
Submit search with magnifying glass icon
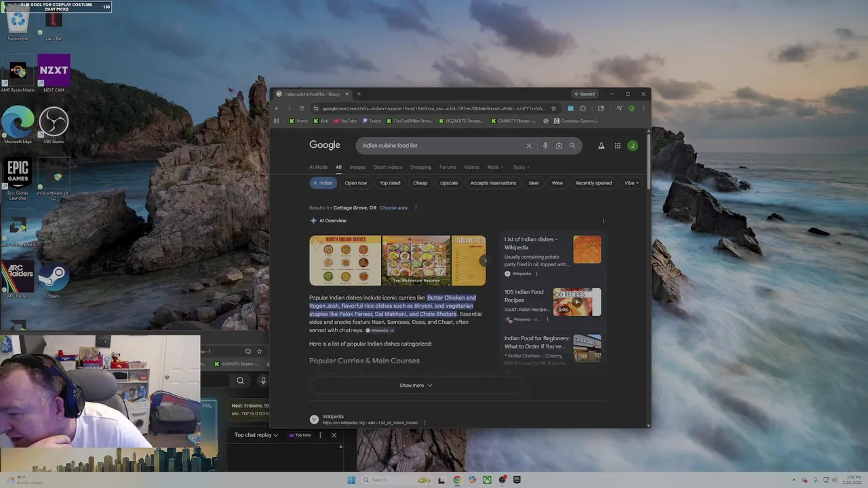point(572,146)
